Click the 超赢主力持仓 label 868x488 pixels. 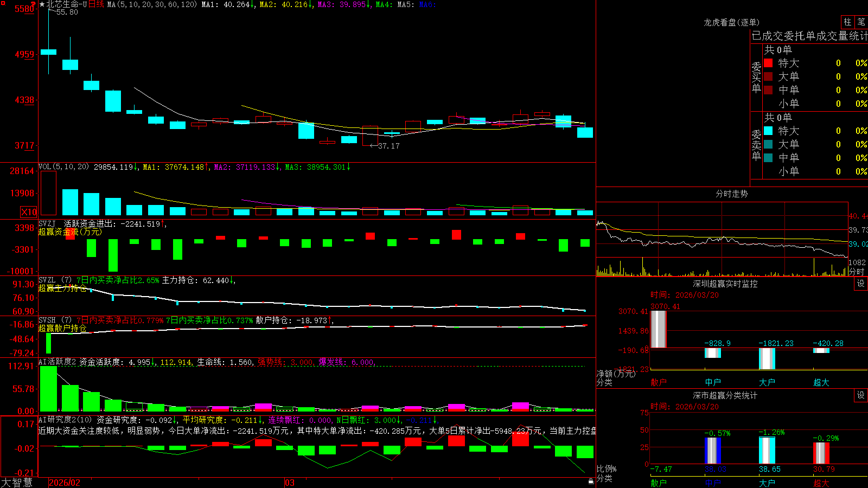62,288
